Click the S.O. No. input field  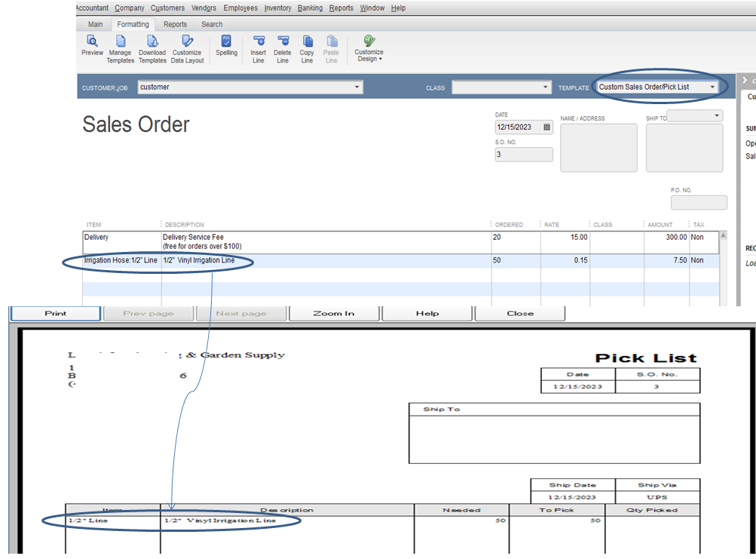(x=522, y=154)
